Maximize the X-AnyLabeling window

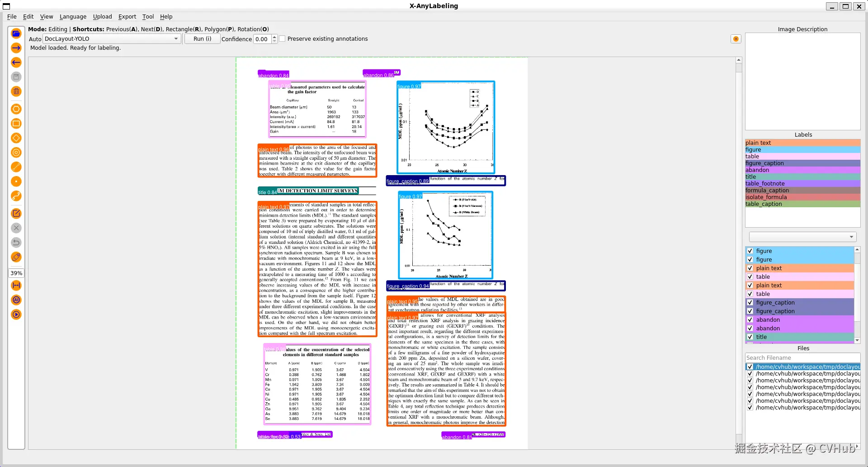[845, 6]
